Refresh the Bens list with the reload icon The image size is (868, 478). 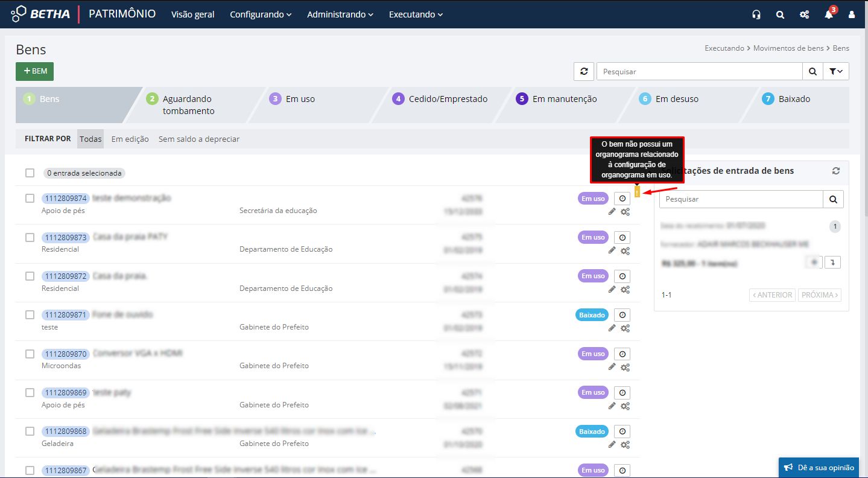(x=583, y=71)
